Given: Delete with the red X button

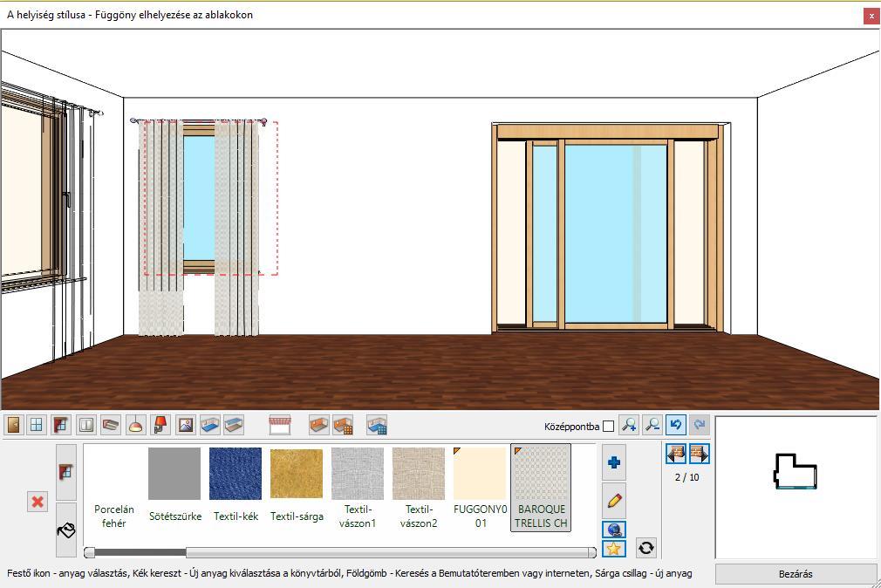Looking at the screenshot, I should coord(38,502).
